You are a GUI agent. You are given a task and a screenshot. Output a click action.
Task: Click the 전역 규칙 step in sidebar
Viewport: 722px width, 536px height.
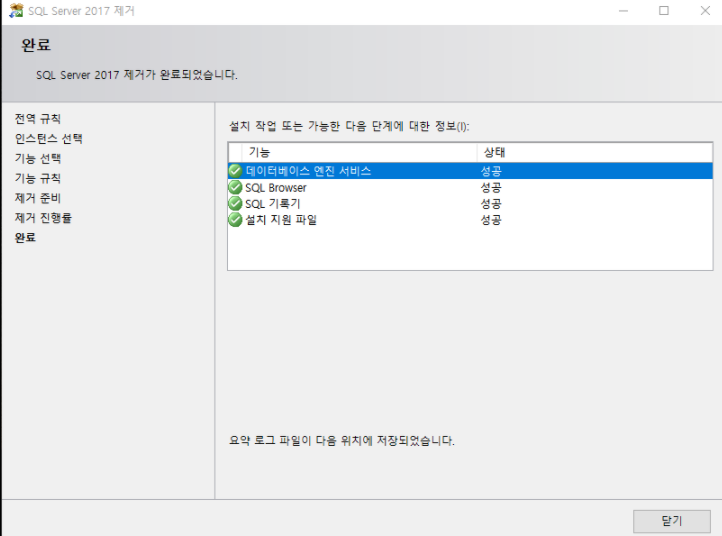pos(38,119)
